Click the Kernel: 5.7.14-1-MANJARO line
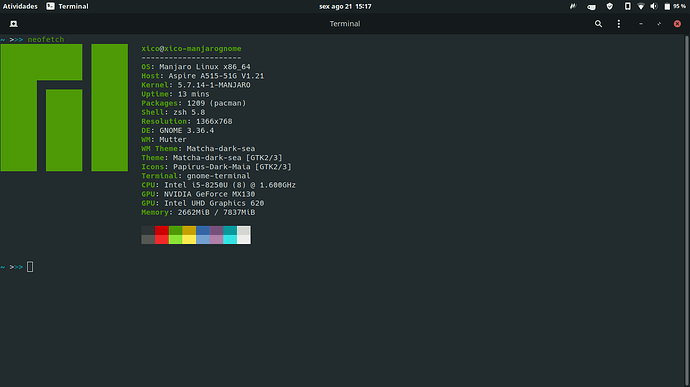The height and width of the screenshot is (387, 690). click(196, 85)
